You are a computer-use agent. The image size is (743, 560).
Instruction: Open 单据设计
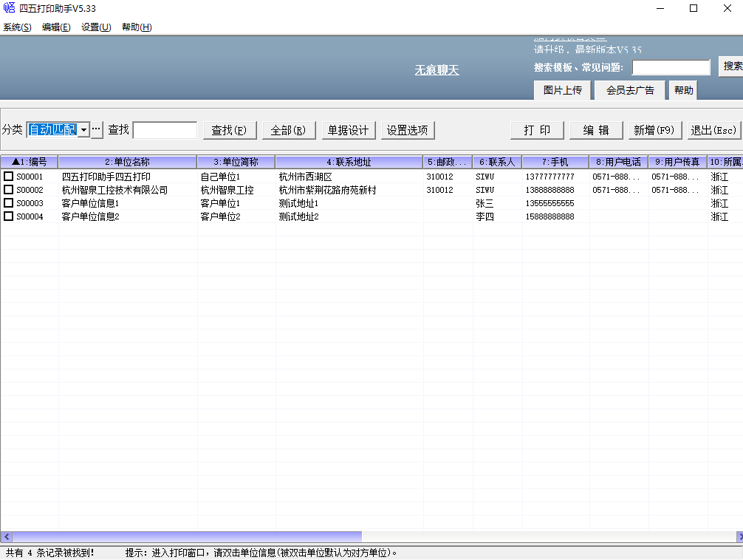tap(349, 130)
